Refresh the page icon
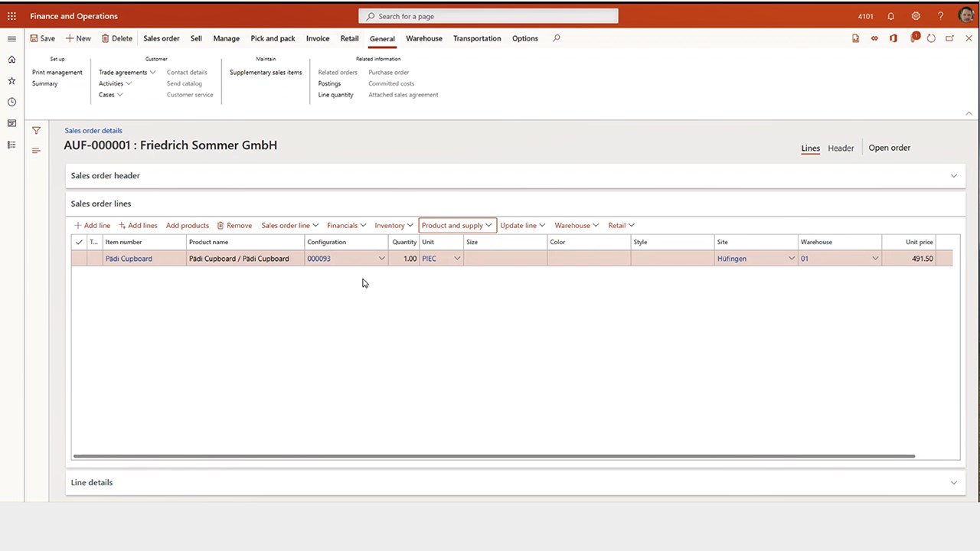Screen dimensions: 980x551 click(x=931, y=38)
